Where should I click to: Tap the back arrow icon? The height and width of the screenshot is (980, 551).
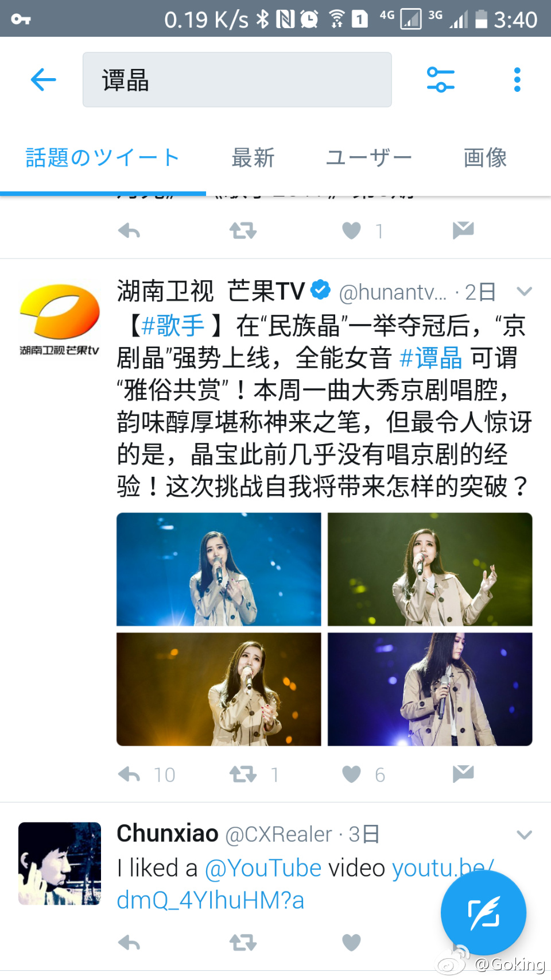point(44,79)
